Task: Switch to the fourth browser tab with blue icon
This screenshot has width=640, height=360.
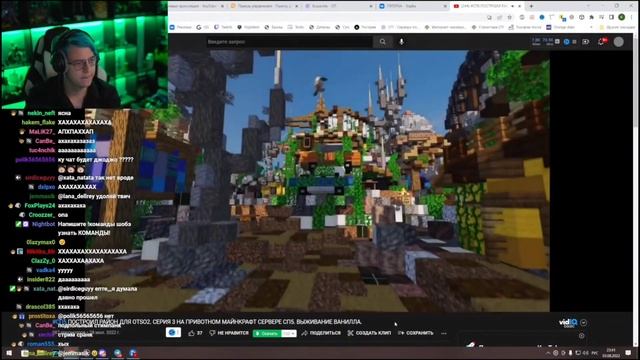Action: 412,6
